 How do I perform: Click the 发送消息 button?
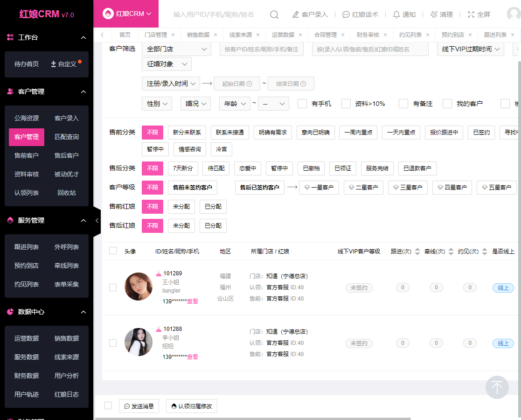click(x=139, y=406)
